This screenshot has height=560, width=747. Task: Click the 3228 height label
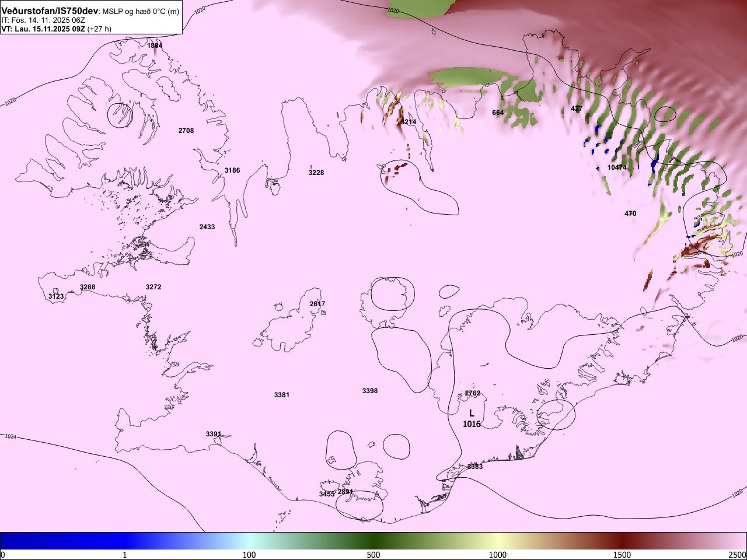(316, 173)
